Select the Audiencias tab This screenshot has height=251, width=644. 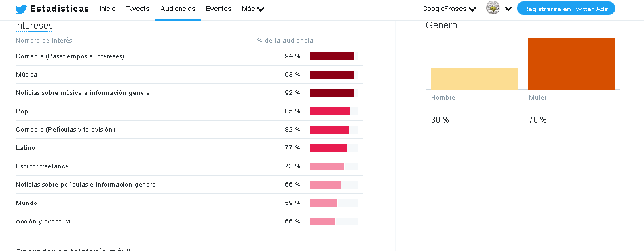coord(178,9)
